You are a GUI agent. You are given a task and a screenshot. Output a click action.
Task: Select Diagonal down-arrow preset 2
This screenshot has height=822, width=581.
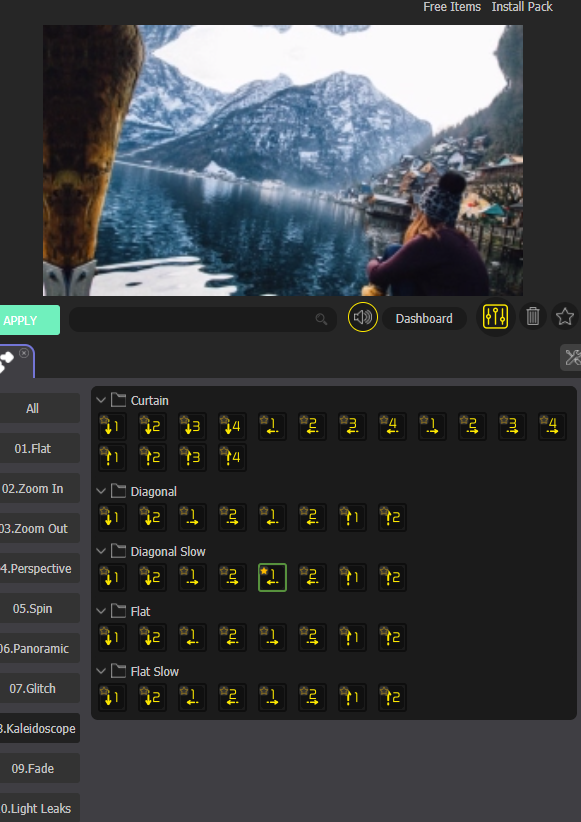152,517
